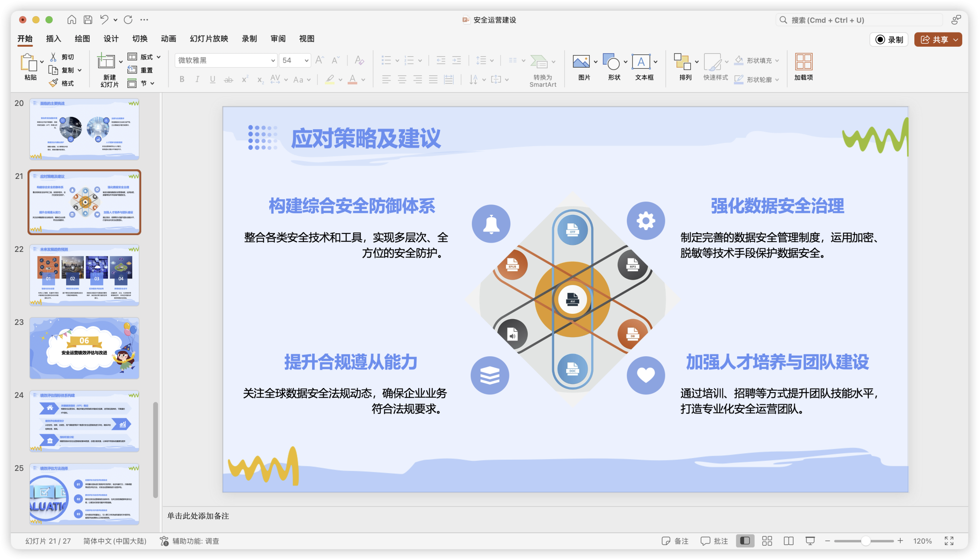Screen dimensions: 979x560
Task: Switch to slide sorter grid view
Action: (767, 541)
